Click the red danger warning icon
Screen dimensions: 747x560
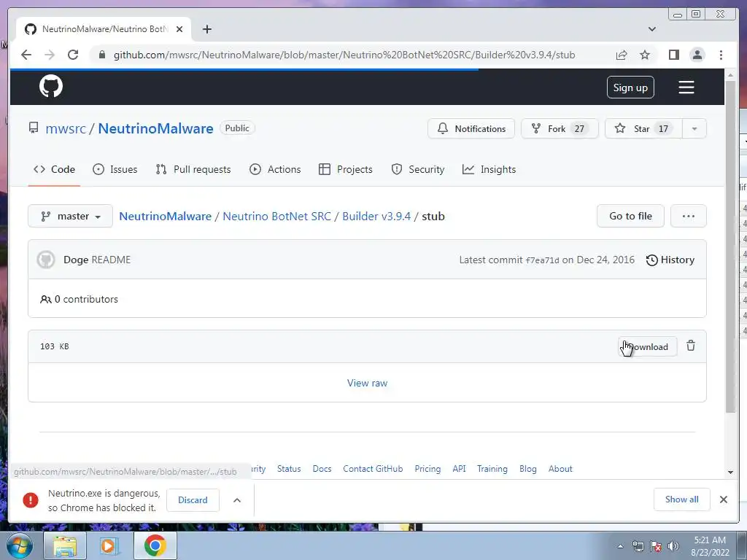pyautogui.click(x=31, y=500)
